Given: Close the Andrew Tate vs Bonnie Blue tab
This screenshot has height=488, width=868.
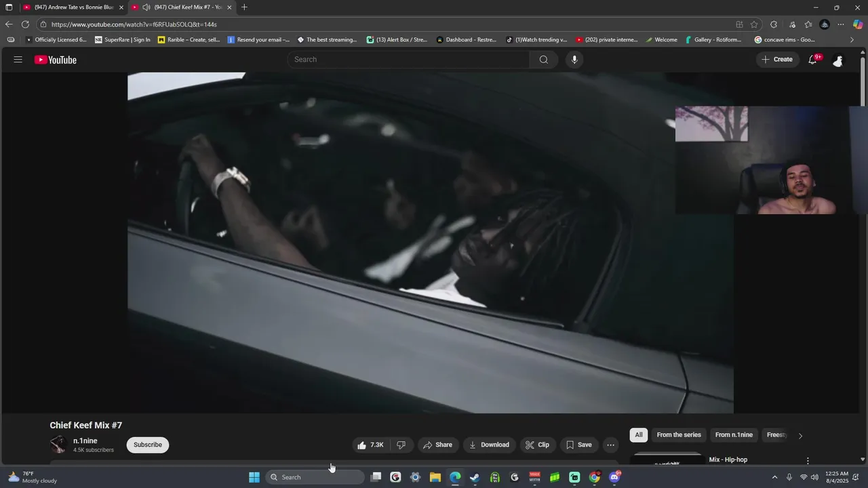Looking at the screenshot, I should [x=121, y=7].
